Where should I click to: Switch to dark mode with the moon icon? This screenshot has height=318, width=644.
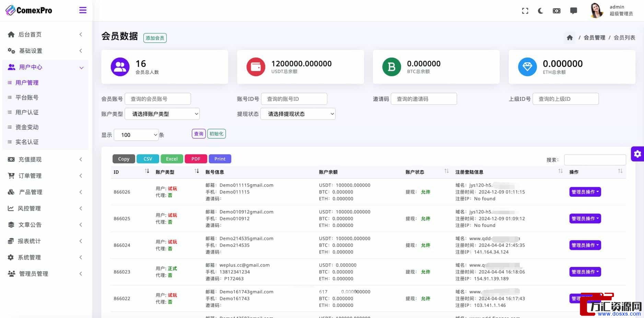(540, 11)
